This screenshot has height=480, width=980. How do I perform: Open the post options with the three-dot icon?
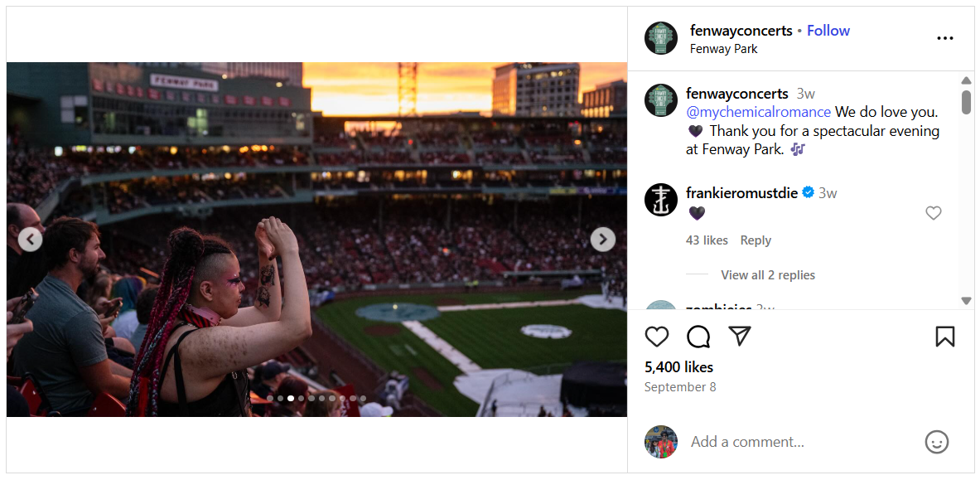pos(944,38)
